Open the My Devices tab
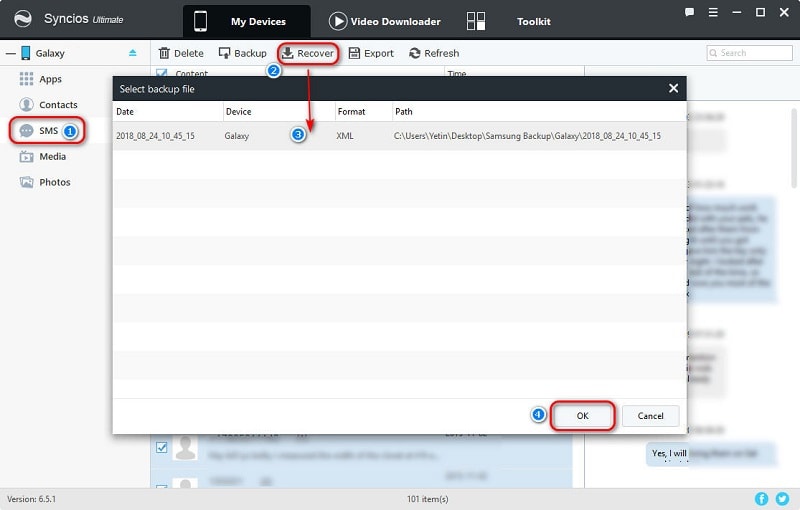This screenshot has height=510, width=800. [247, 21]
